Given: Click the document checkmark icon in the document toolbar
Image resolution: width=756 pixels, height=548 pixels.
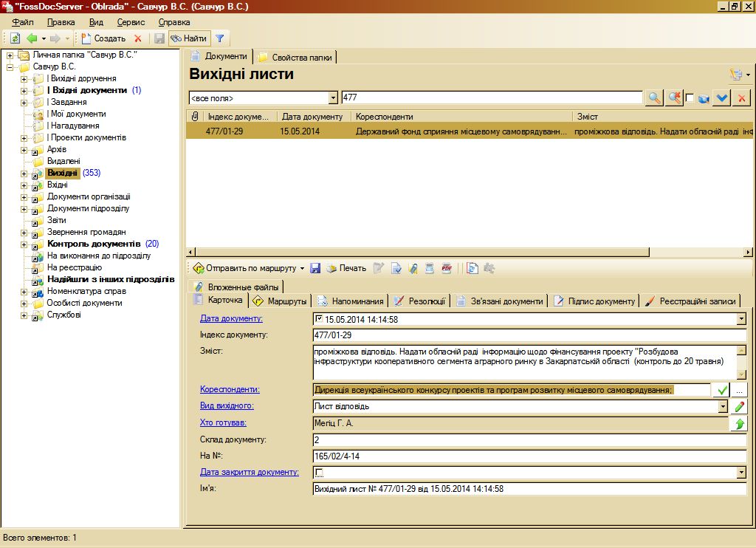Looking at the screenshot, I should (x=396, y=268).
